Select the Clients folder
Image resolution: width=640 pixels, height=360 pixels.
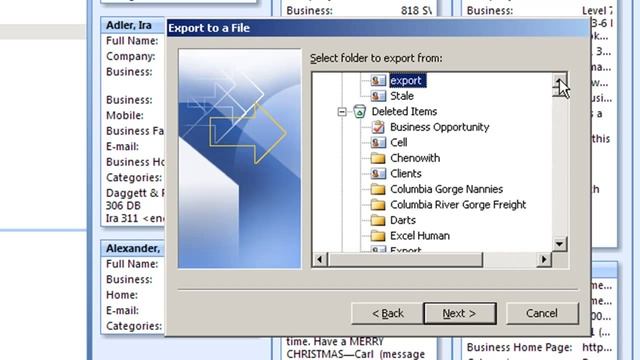tap(406, 173)
